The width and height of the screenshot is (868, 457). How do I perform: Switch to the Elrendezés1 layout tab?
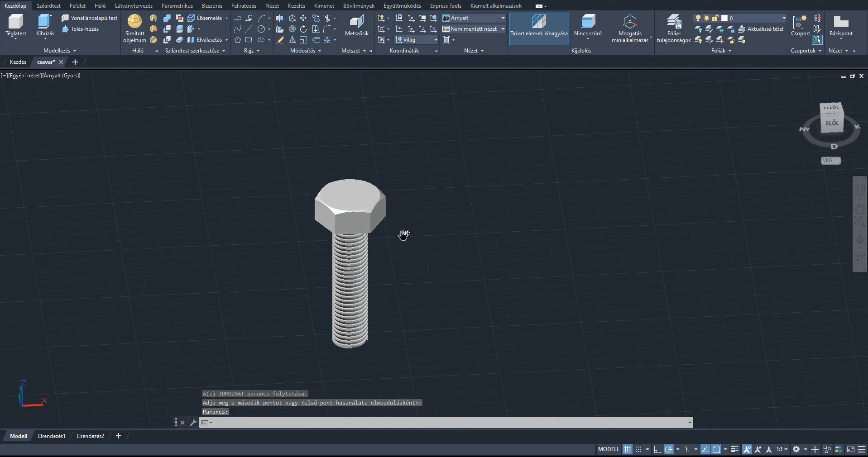pyautogui.click(x=52, y=436)
